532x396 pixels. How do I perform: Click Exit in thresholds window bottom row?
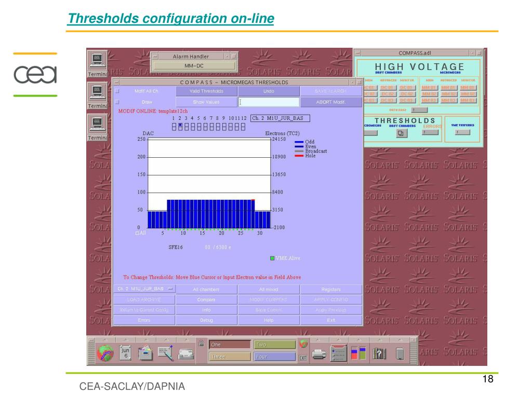click(331, 320)
